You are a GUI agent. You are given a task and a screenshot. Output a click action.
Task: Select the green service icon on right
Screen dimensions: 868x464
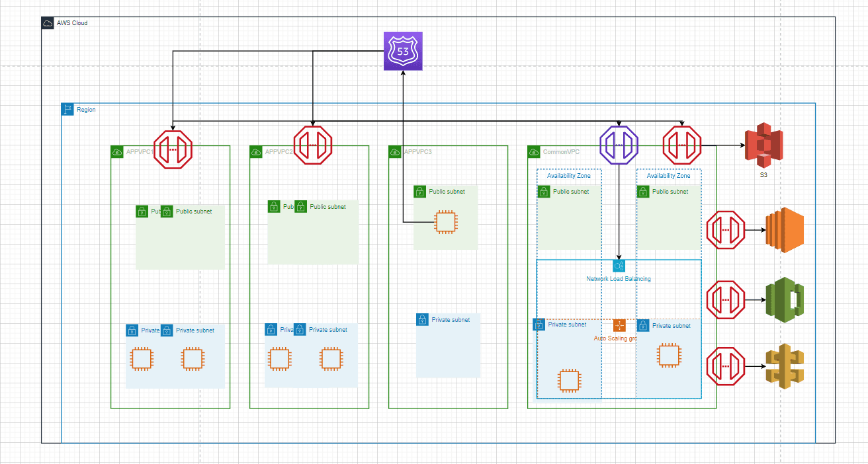coord(783,299)
